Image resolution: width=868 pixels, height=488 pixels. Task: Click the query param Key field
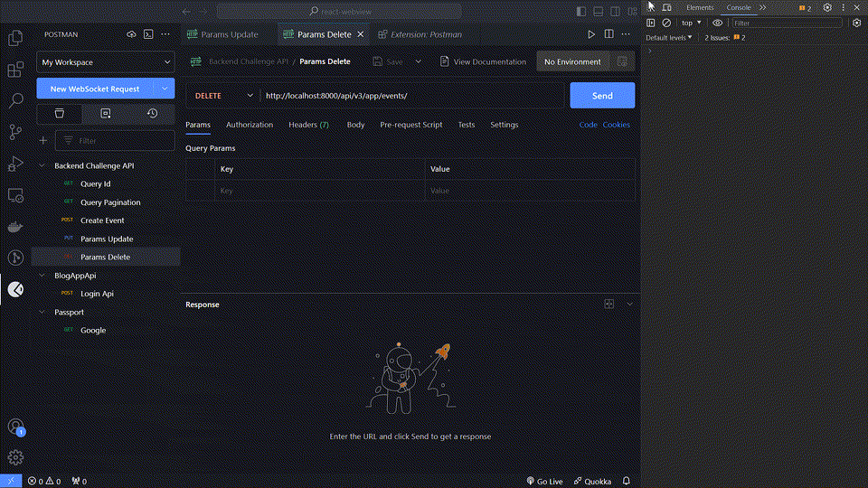coord(320,191)
